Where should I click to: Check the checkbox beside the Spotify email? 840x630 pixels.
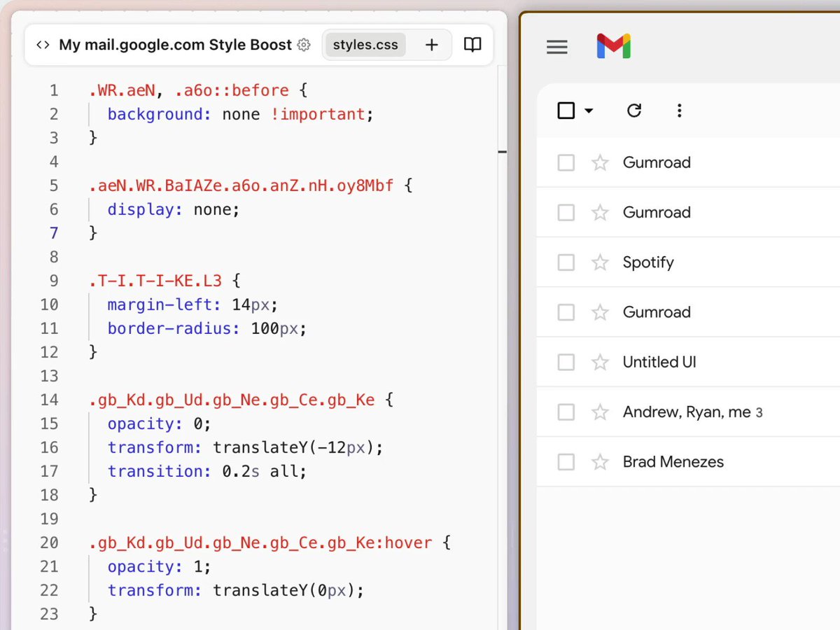[x=566, y=262]
